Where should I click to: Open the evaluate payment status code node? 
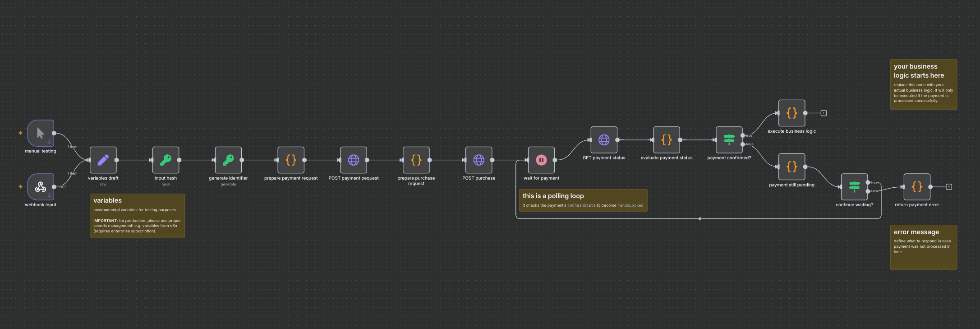[x=667, y=140]
